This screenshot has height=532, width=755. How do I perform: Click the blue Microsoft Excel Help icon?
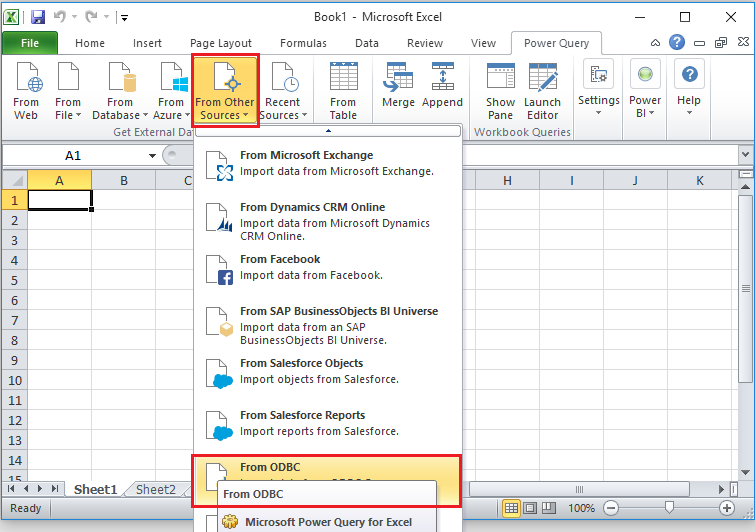(677, 42)
